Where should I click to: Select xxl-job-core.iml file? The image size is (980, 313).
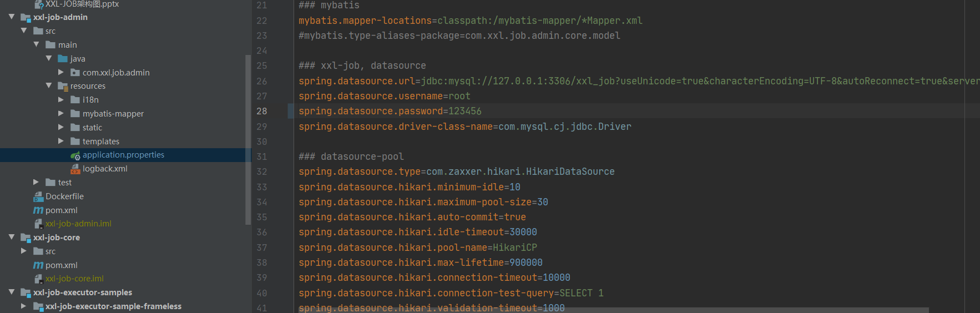tap(74, 279)
